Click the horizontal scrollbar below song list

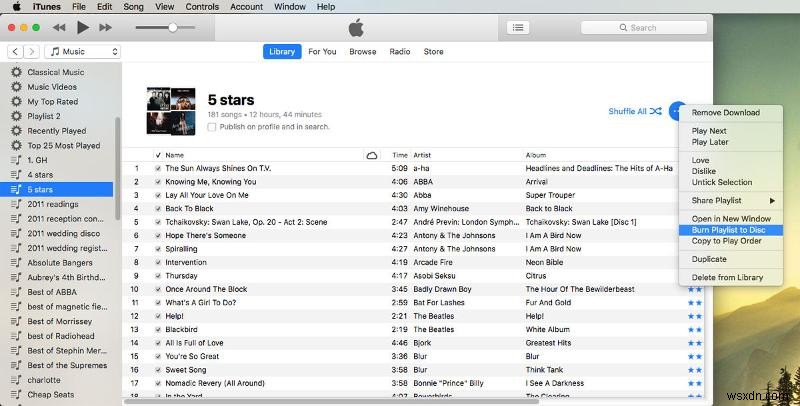click(332, 402)
